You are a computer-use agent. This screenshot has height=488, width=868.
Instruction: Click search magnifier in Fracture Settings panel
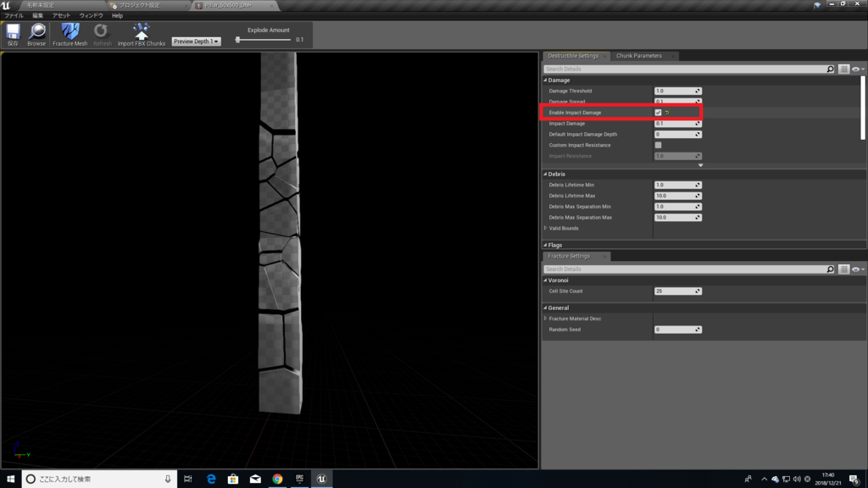click(x=830, y=269)
